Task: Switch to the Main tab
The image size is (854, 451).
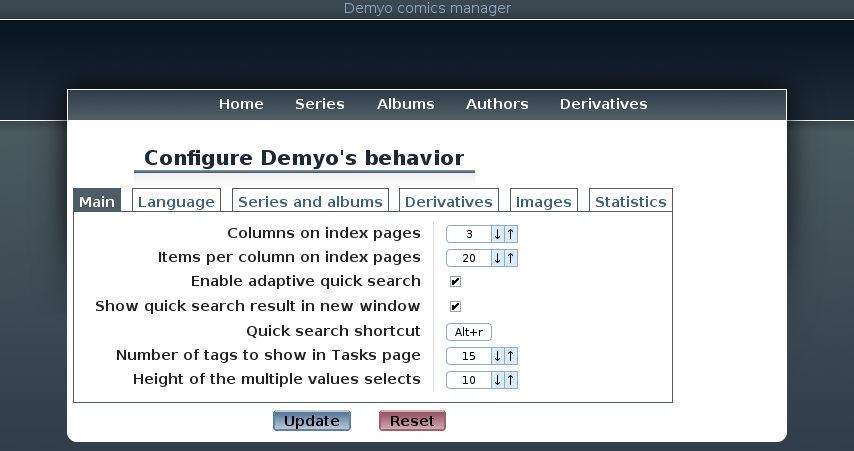Action: pos(97,201)
